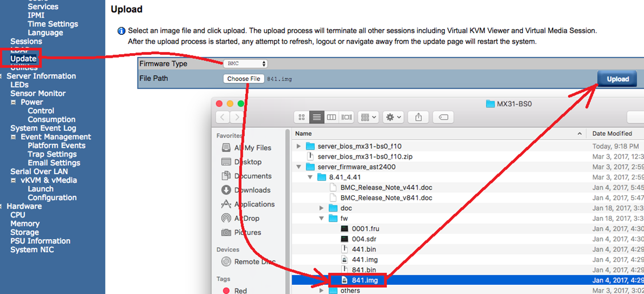Click the Choose File button
Viewport: 644px width, 294px height.
(244, 79)
